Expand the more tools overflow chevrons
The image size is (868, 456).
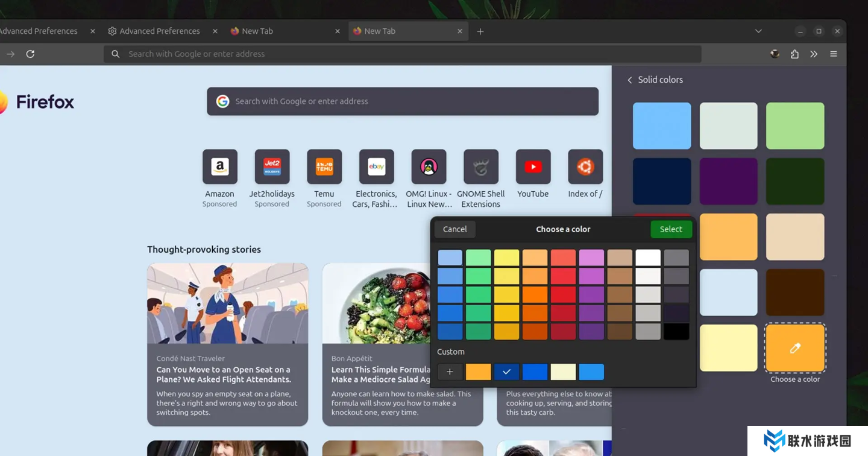click(814, 54)
